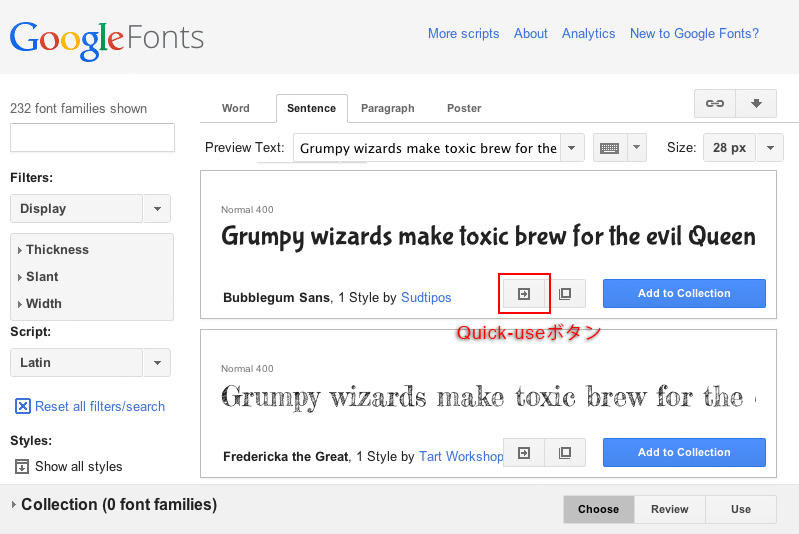799x534 pixels.
Task: Expand the Thickness filter
Action: click(x=53, y=250)
